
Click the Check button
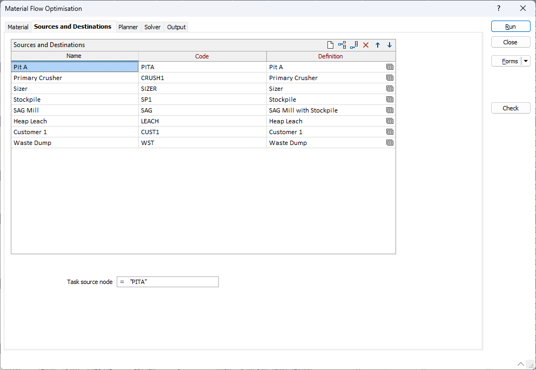[511, 108]
